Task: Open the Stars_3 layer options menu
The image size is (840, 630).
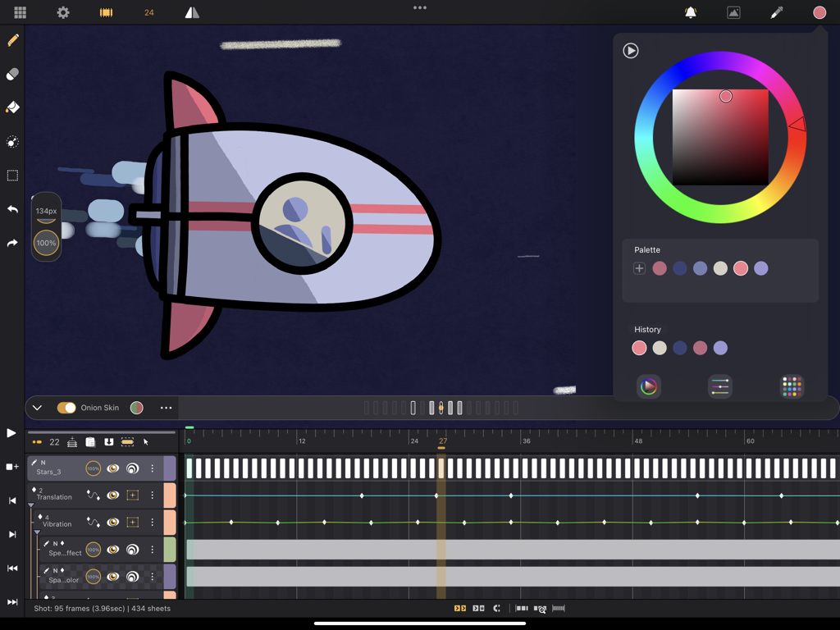Action: [152, 468]
